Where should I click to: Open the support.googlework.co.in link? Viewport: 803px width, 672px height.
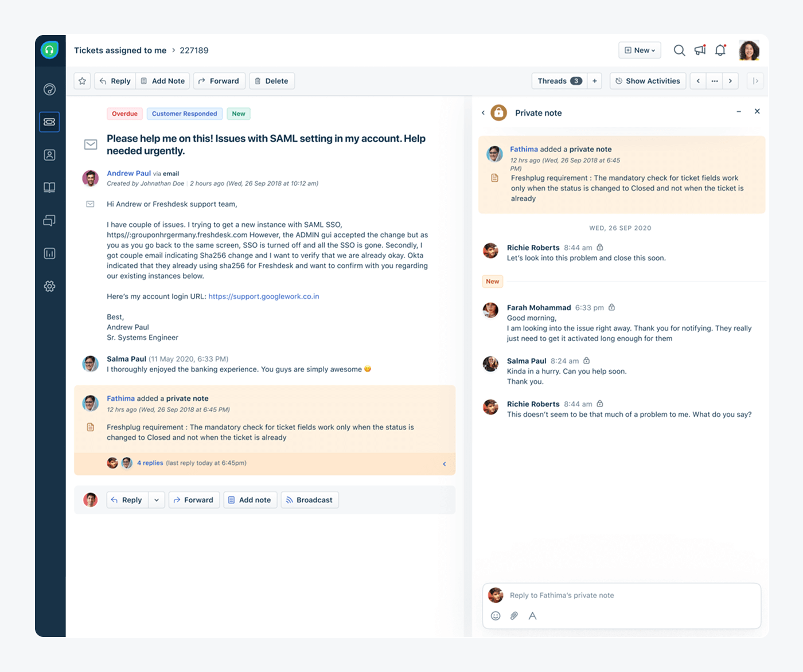264,296
